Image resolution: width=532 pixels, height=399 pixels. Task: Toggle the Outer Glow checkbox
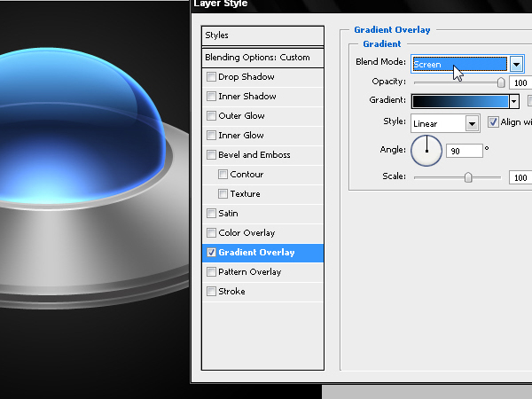[x=211, y=115]
